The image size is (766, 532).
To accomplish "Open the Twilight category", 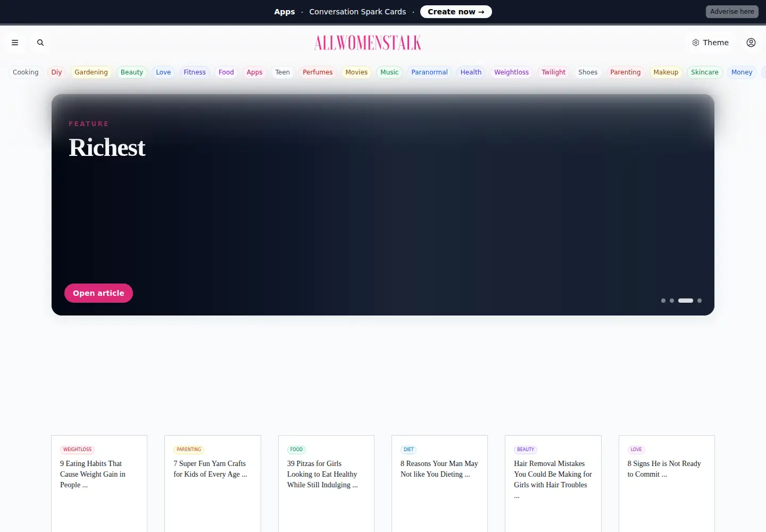I will pyautogui.click(x=553, y=72).
